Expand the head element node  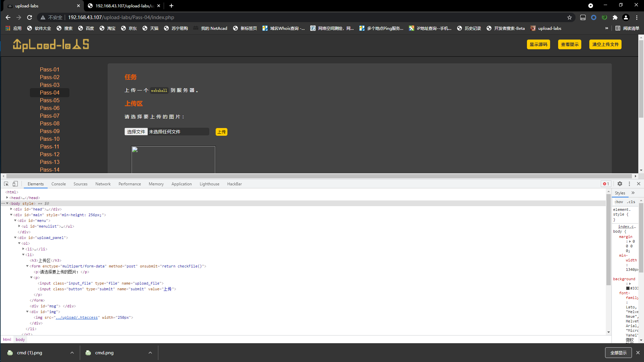click(x=7, y=198)
